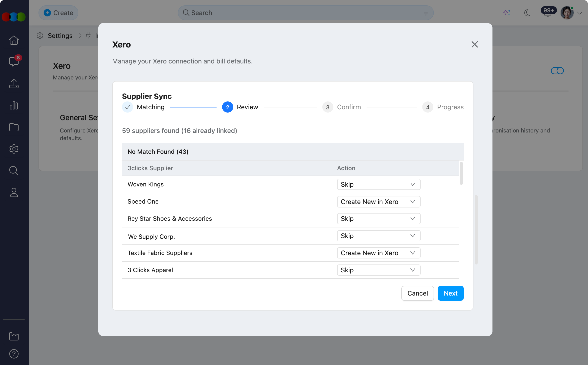588x365 pixels.
Task: Click the user avatar photo
Action: click(x=567, y=13)
